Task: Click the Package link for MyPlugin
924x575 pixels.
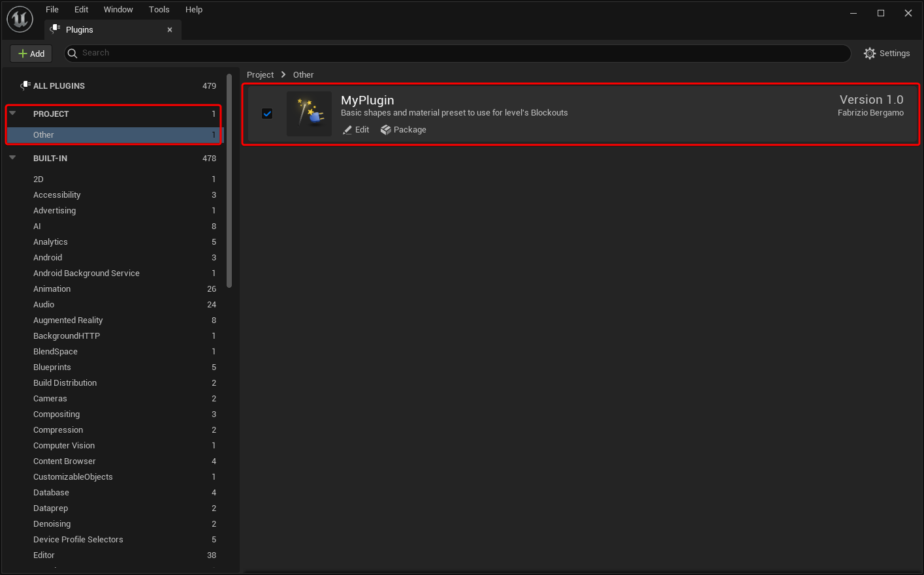Action: tap(404, 130)
